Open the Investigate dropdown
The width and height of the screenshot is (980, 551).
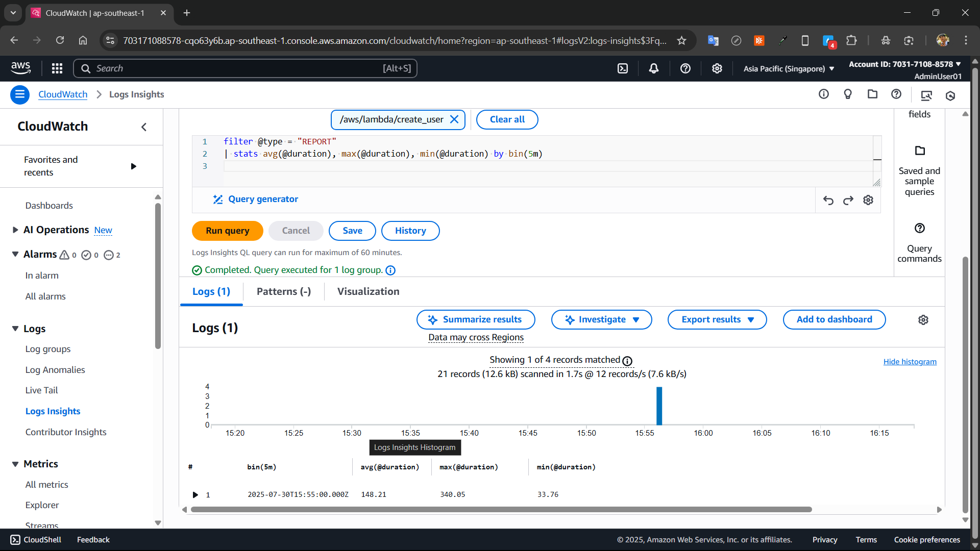(x=601, y=319)
